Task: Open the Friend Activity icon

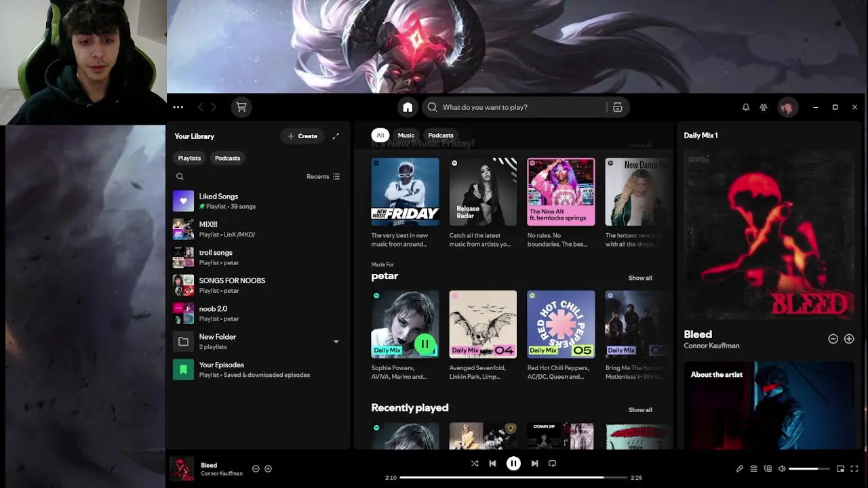Action: (763, 107)
